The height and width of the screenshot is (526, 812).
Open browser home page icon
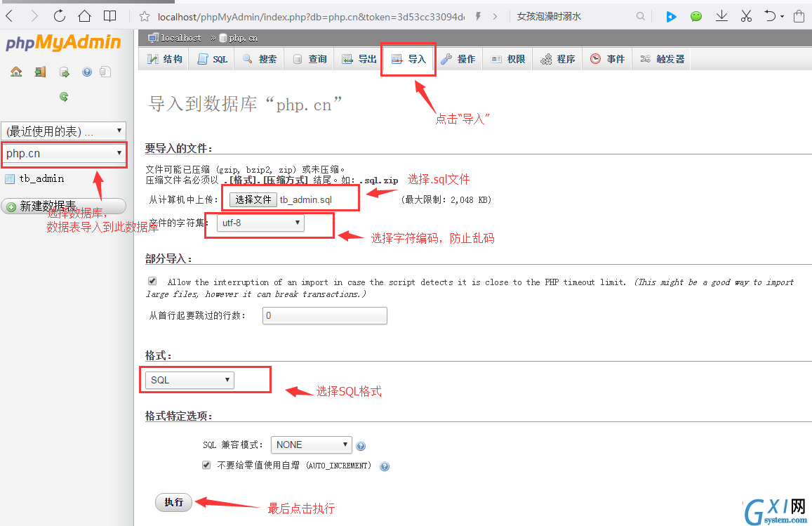coord(84,16)
